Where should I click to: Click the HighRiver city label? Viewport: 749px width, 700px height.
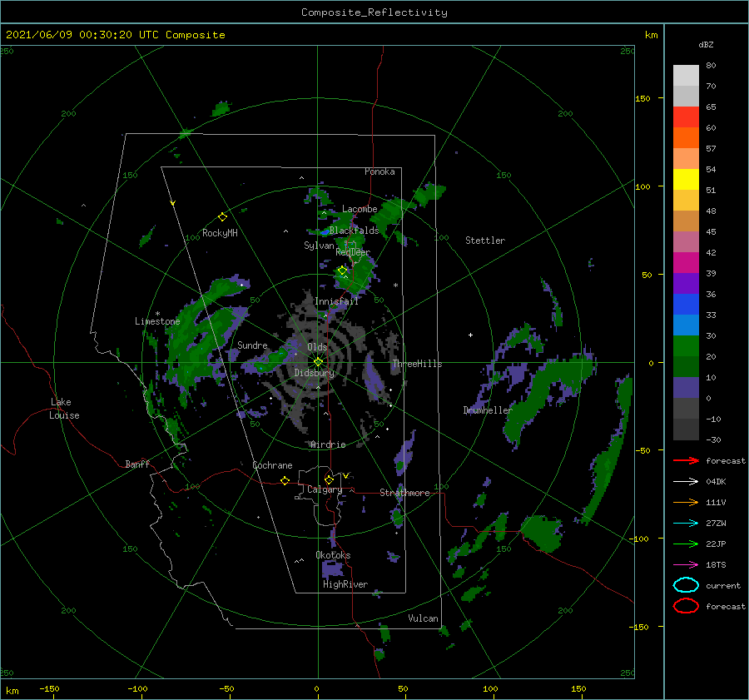pyautogui.click(x=345, y=584)
